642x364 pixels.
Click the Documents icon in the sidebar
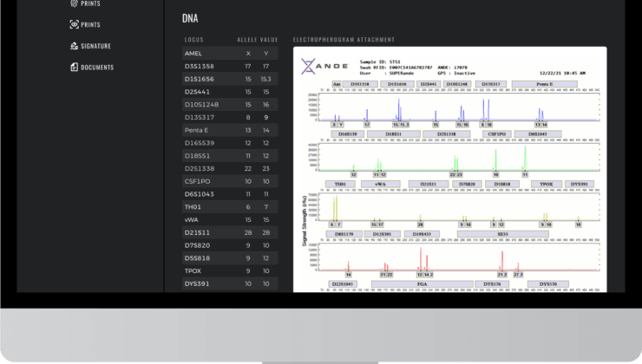pos(73,68)
